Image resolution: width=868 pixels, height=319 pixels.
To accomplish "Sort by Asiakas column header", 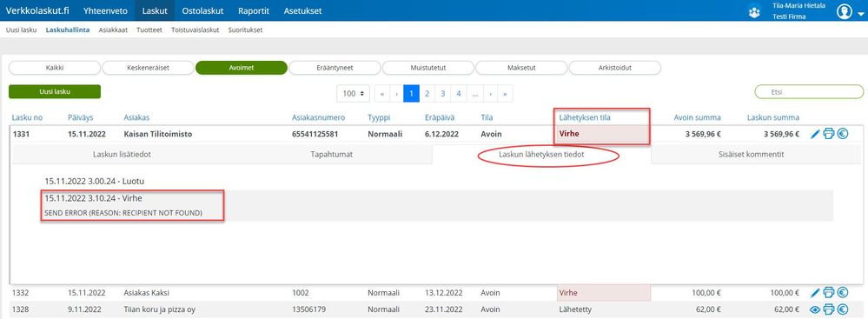I will click(136, 117).
